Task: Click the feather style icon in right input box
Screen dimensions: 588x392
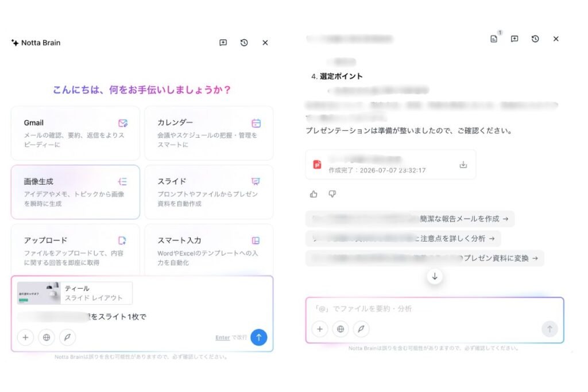Action: click(x=361, y=329)
